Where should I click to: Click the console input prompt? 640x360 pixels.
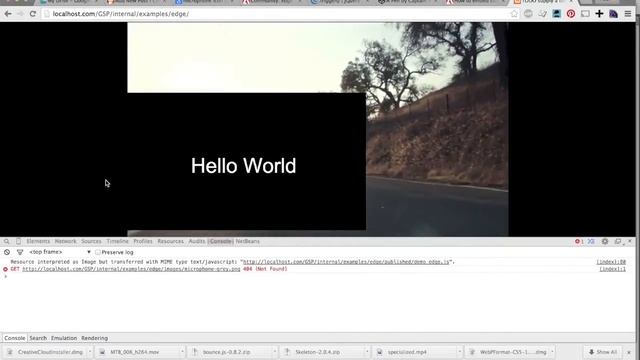coord(318,276)
